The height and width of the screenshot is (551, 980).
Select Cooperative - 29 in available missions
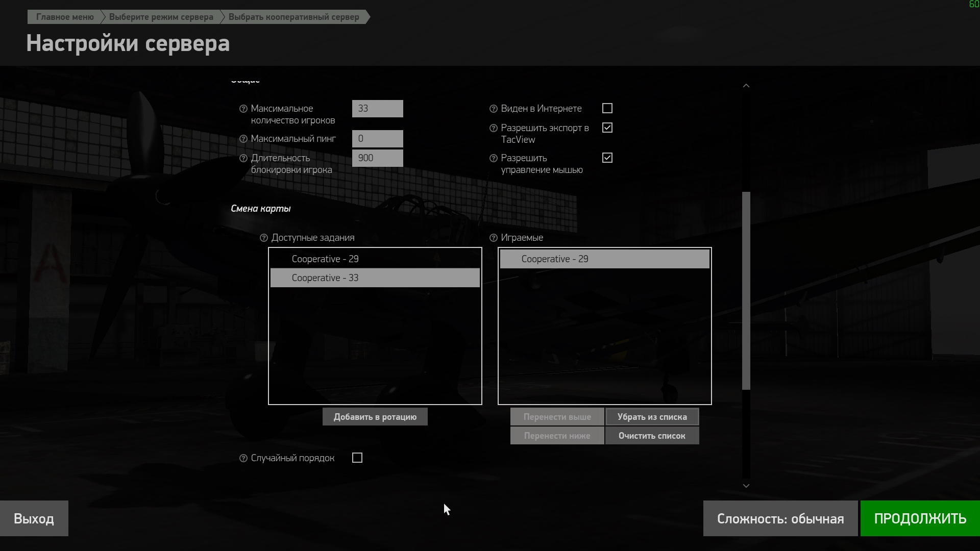coord(375,259)
